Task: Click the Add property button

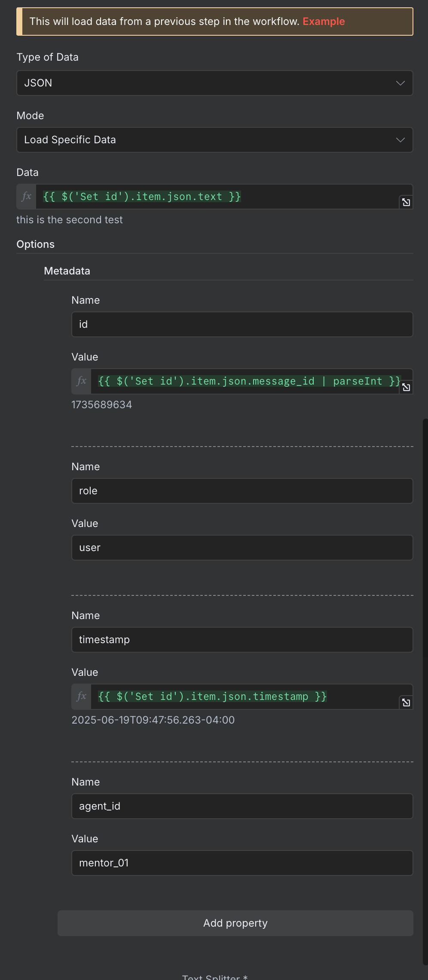Action: [x=235, y=923]
